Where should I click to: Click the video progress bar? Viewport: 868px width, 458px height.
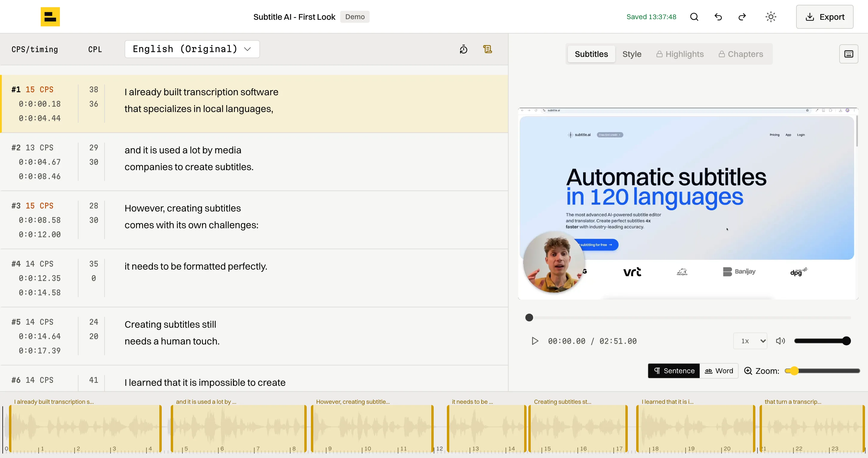point(688,318)
